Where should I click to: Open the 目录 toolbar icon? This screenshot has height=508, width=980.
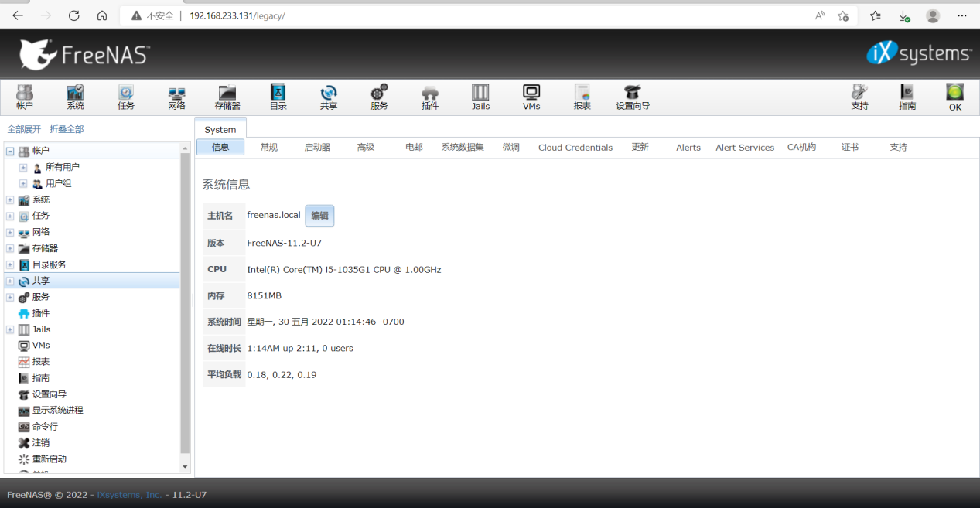[278, 97]
